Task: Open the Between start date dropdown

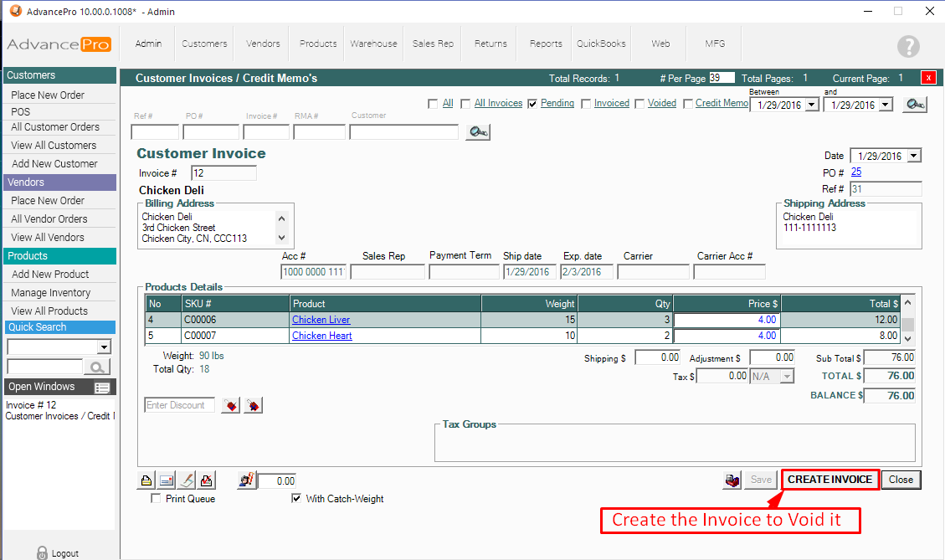Action: [811, 105]
